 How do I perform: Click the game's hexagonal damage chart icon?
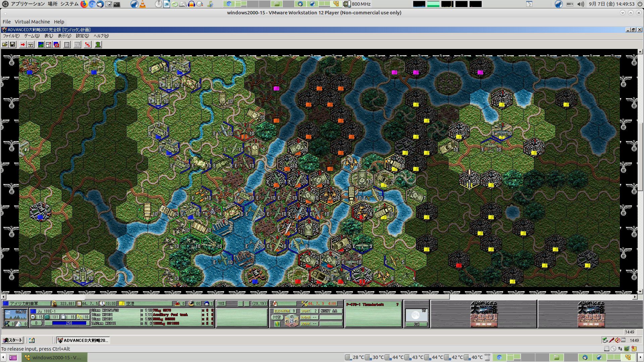tap(291, 321)
